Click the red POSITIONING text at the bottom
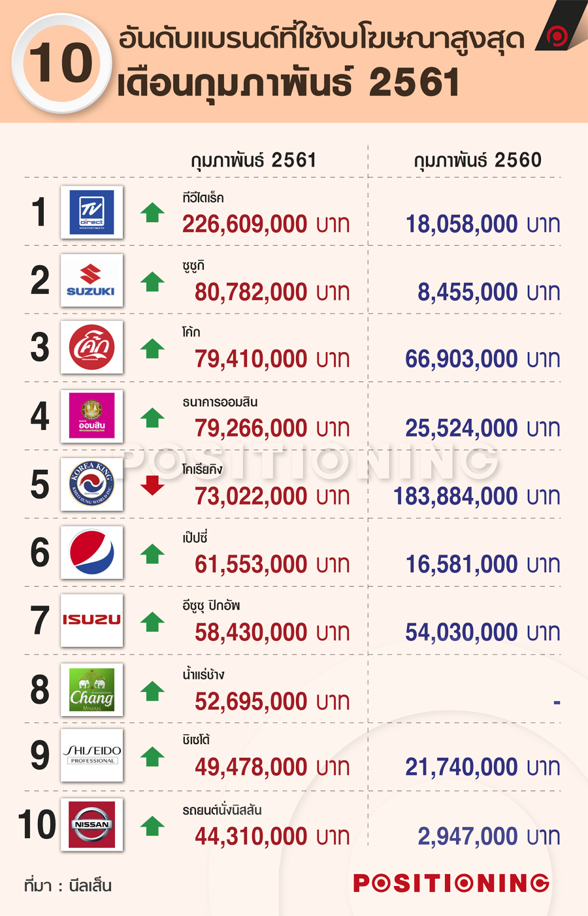The height and width of the screenshot is (916, 588). [451, 883]
